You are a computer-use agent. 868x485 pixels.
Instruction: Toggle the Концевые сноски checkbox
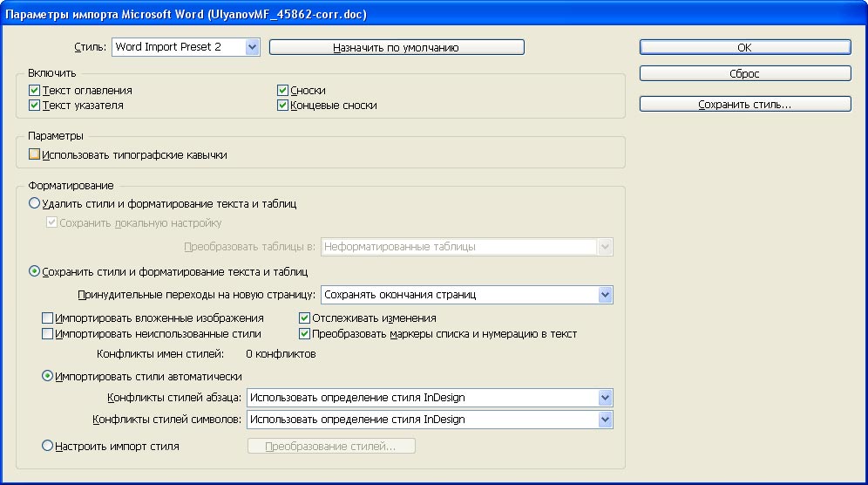pyautogui.click(x=283, y=106)
